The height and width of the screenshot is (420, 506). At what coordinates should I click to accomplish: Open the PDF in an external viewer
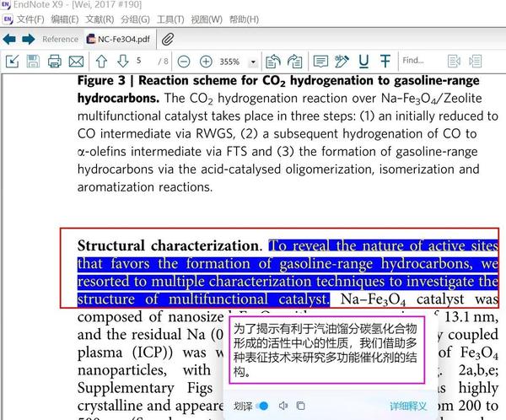coord(13,61)
